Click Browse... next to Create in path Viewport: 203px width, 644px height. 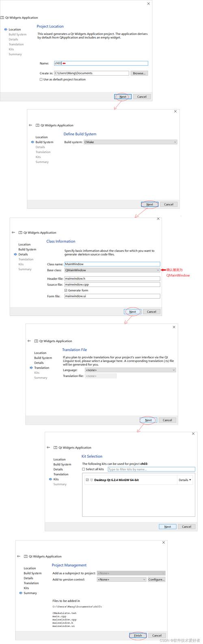coord(139,73)
